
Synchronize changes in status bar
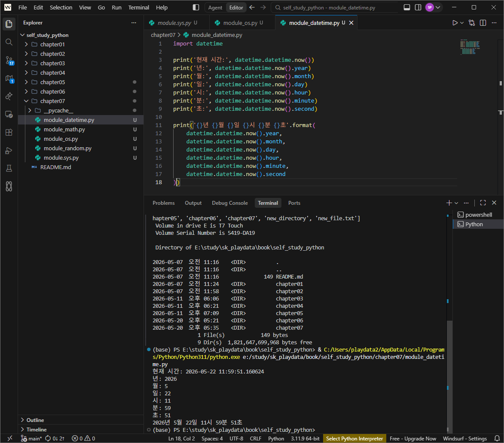pyautogui.click(x=55, y=439)
